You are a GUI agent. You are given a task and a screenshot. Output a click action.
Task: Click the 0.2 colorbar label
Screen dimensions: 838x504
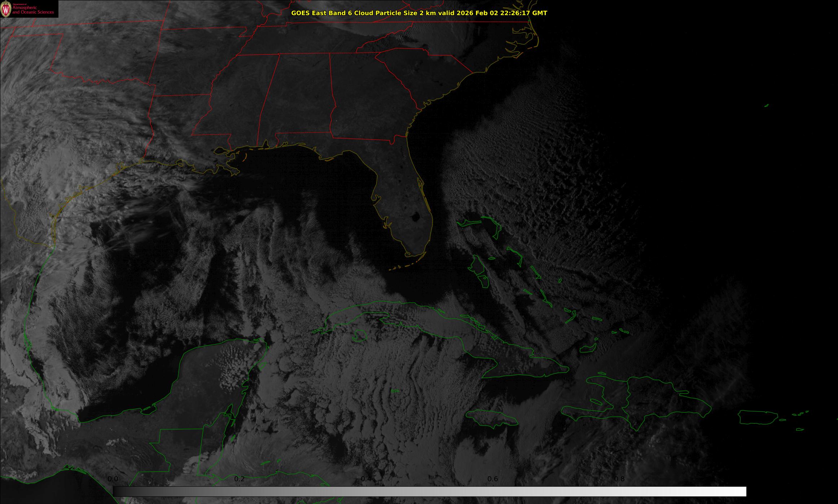(x=240, y=479)
